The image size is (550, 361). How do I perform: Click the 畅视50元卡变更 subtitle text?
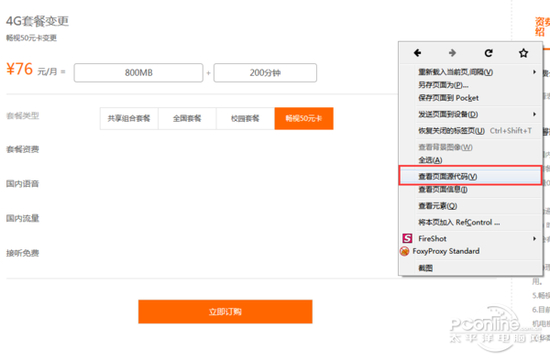click(x=31, y=38)
